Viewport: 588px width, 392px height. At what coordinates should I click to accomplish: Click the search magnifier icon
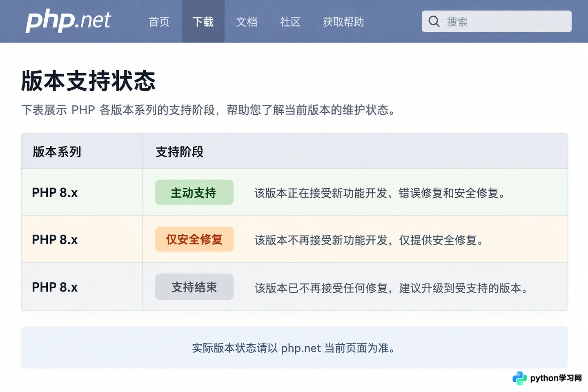coord(434,21)
